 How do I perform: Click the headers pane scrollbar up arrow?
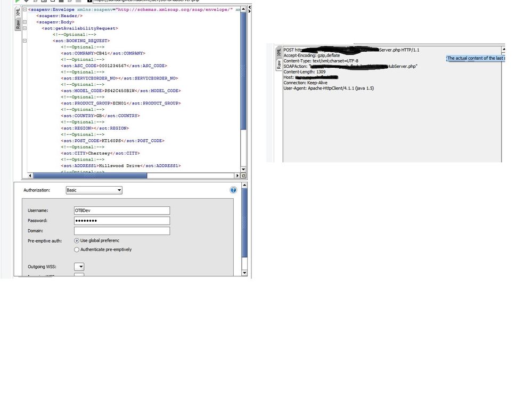click(503, 50)
